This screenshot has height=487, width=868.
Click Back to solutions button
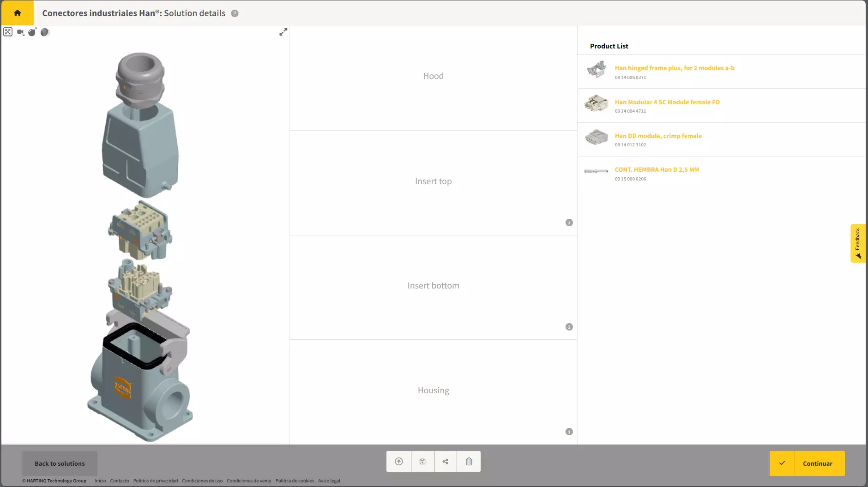(60, 463)
